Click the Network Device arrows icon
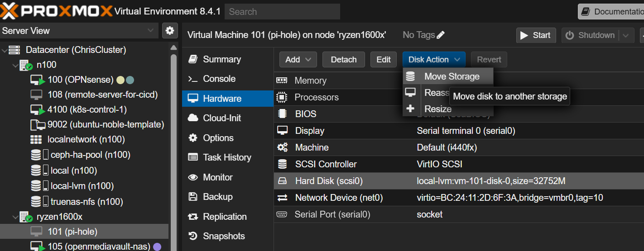644x251 pixels. tap(282, 198)
